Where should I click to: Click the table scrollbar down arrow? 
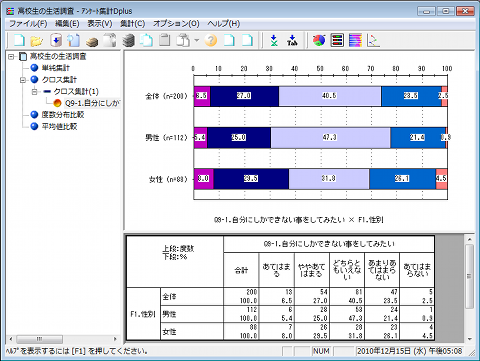pyautogui.click(x=470, y=339)
